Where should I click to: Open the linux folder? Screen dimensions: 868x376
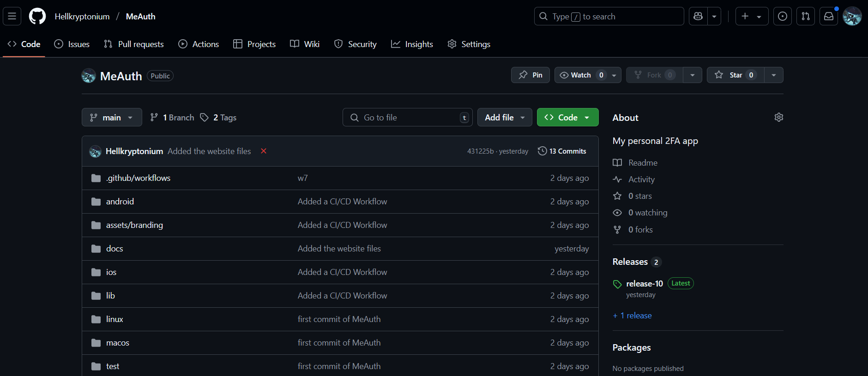pyautogui.click(x=115, y=319)
